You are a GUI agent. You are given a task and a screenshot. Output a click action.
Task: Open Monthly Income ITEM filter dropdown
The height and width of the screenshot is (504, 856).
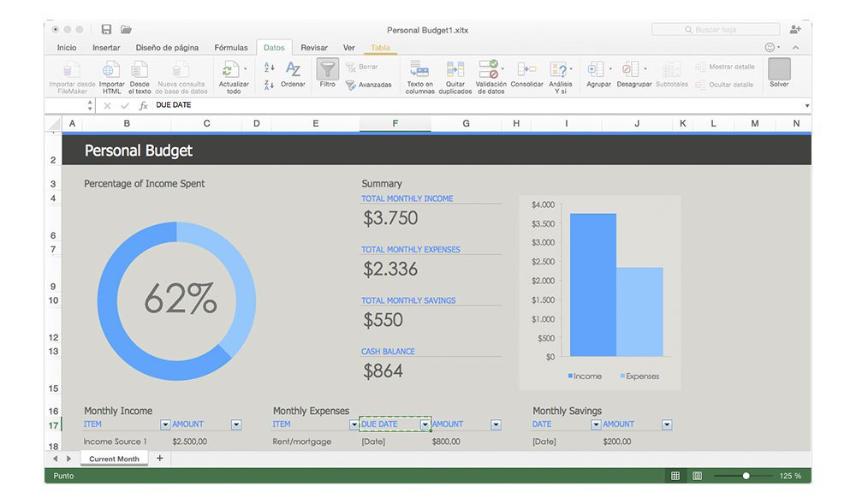pos(165,424)
